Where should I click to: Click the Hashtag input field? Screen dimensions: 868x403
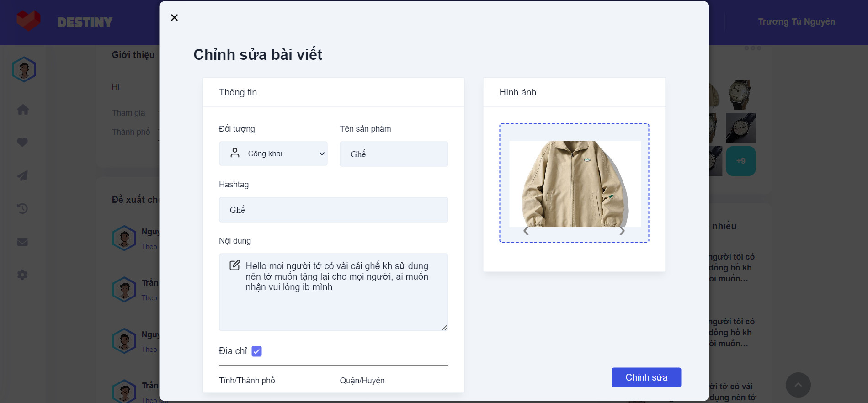coord(333,210)
